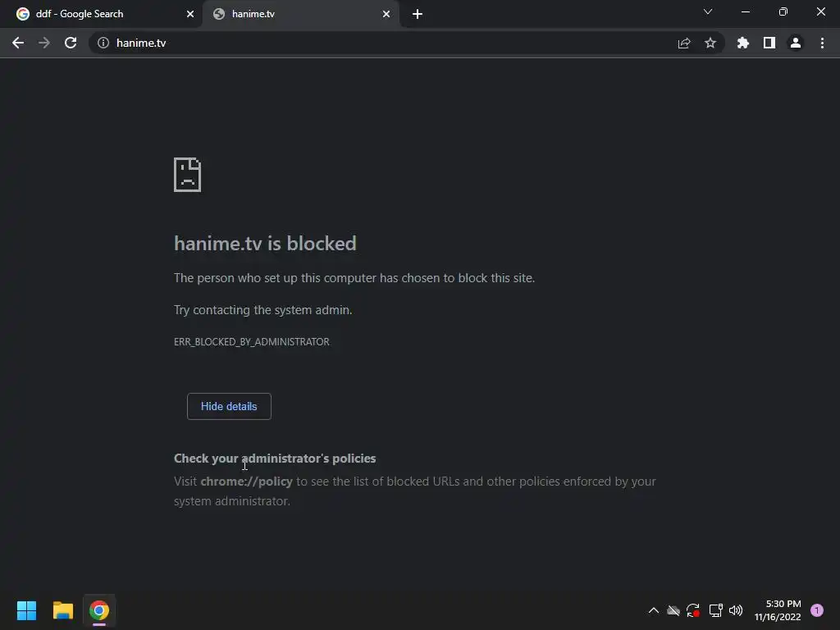Open the Chrome three-dot menu
The image size is (840, 630).
coord(822,43)
